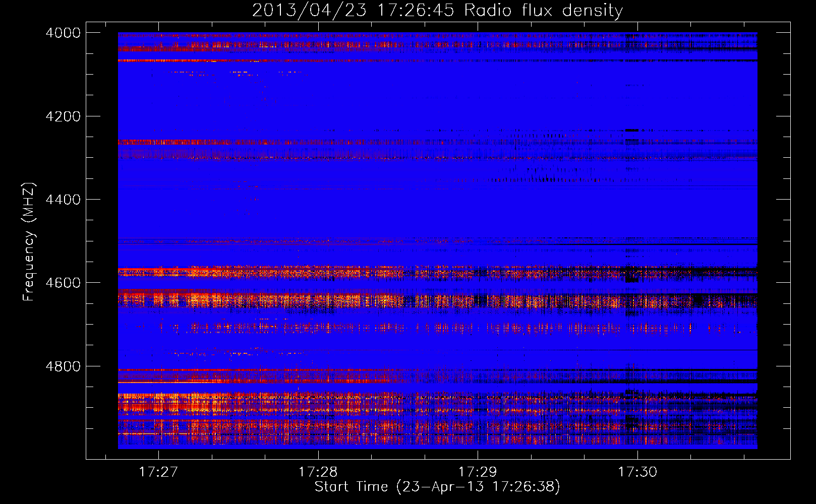Click the plot title 'Radio flux density'
The height and width of the screenshot is (504, 816).
click(x=544, y=10)
